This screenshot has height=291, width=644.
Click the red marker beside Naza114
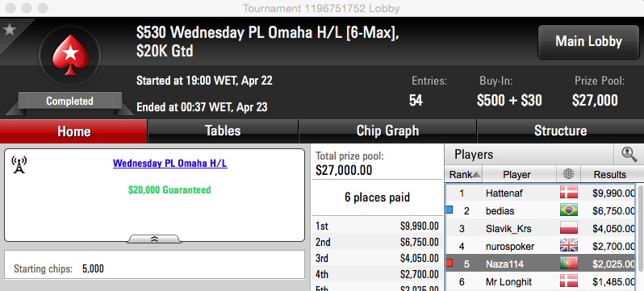[450, 263]
